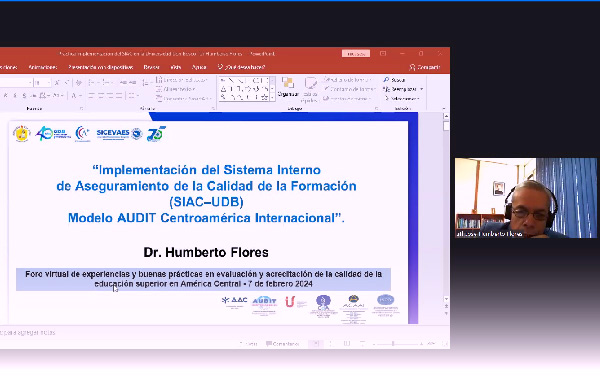Open the Fuente group dialog launcher
Image resolution: width=600 pixels, height=380 pixels.
[x=82, y=109]
